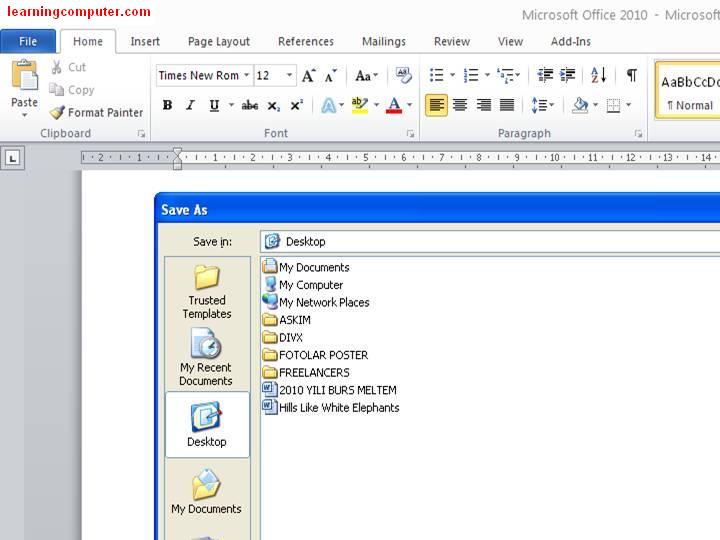
Task: Click the Cut scissors icon
Action: [57, 68]
